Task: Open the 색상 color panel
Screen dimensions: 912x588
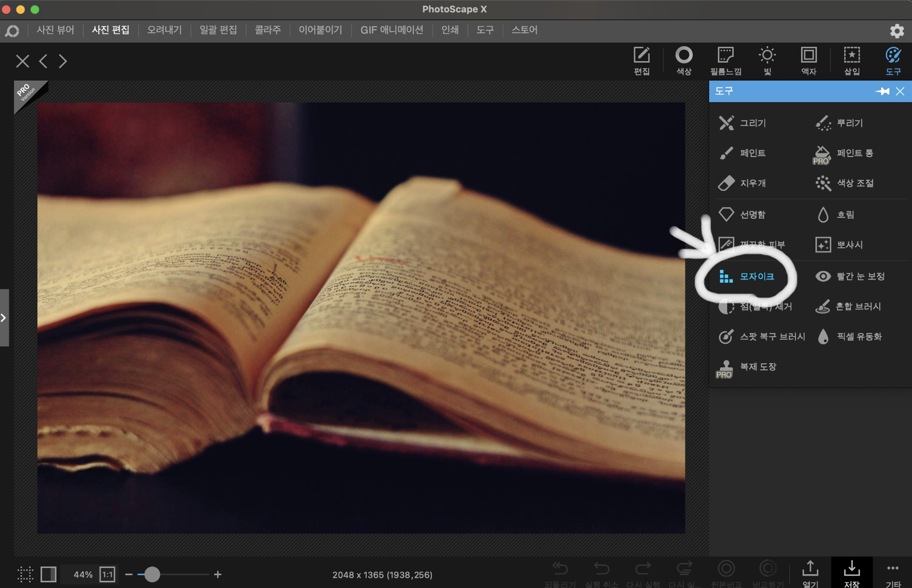Action: click(684, 61)
